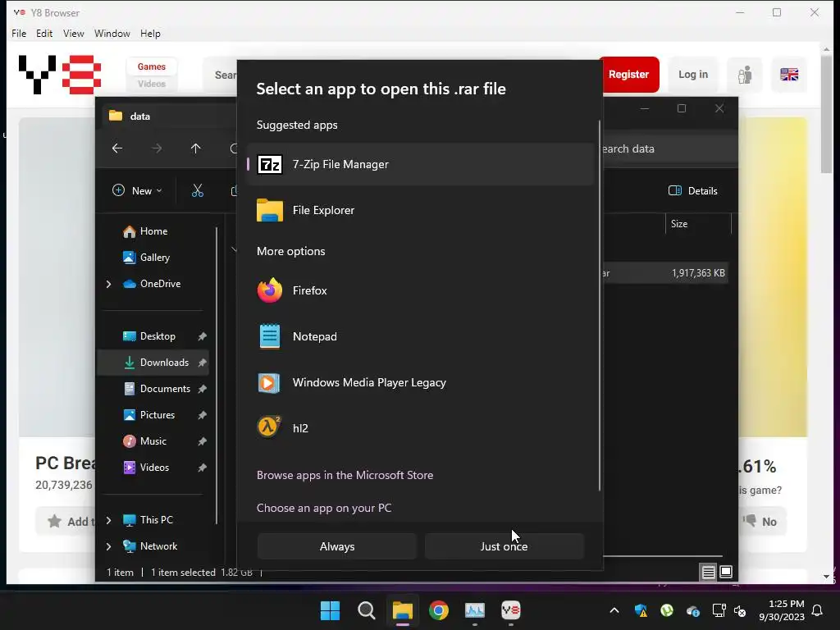The width and height of the screenshot is (840, 630).
Task: Select 7-Zip File Manager app
Action: pos(421,164)
